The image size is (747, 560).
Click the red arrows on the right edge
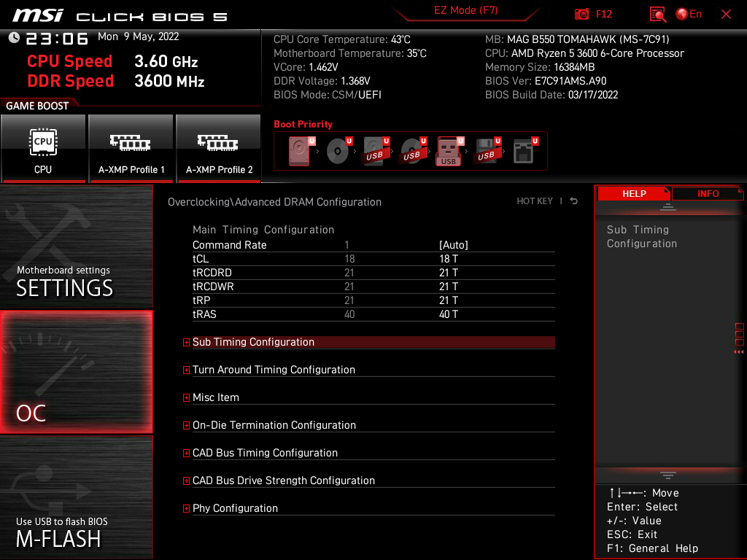(738, 352)
